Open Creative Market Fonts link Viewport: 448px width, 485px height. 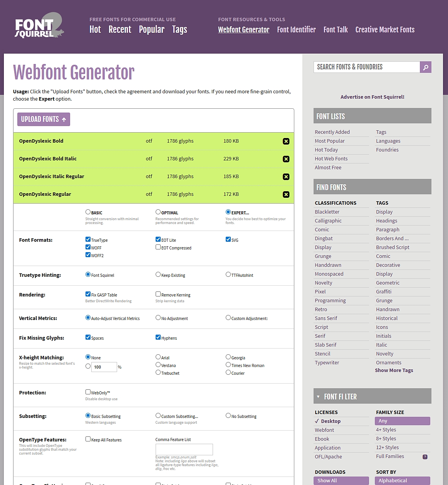(385, 30)
